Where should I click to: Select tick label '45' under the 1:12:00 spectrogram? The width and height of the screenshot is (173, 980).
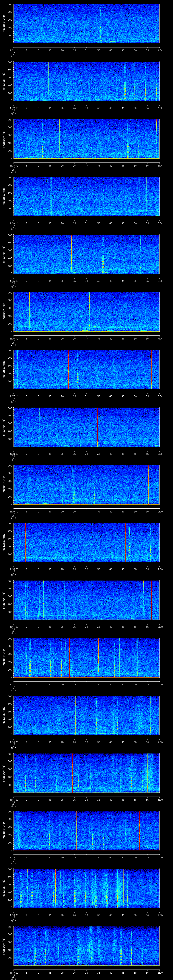coord(123,684)
